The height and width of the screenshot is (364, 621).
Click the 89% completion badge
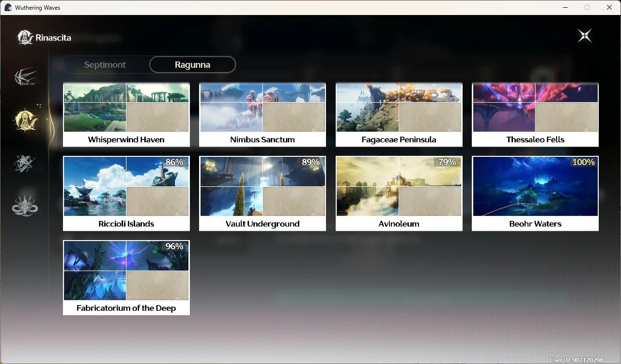pyautogui.click(x=310, y=163)
